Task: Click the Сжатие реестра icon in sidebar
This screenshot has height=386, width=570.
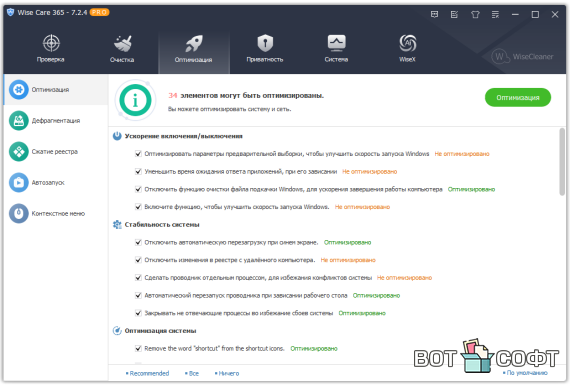Action: coord(19,152)
